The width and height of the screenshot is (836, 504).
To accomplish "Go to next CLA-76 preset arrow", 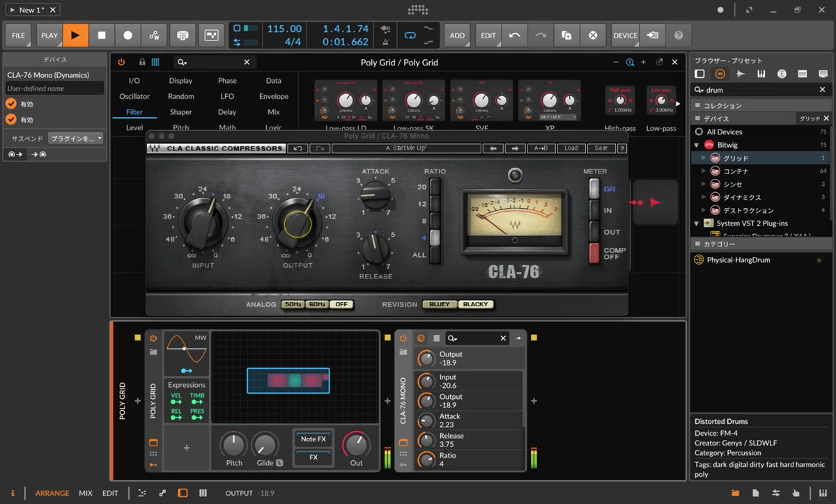I will click(515, 148).
